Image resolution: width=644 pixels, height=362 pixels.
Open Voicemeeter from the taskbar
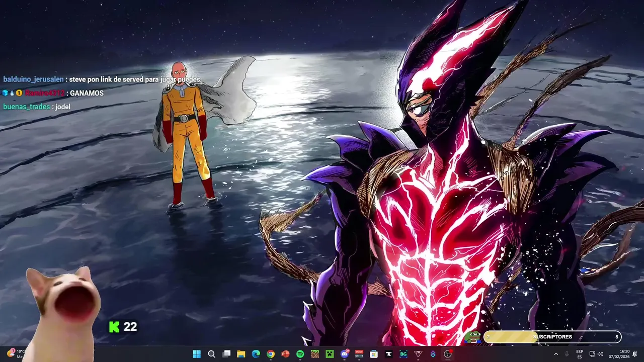(359, 354)
